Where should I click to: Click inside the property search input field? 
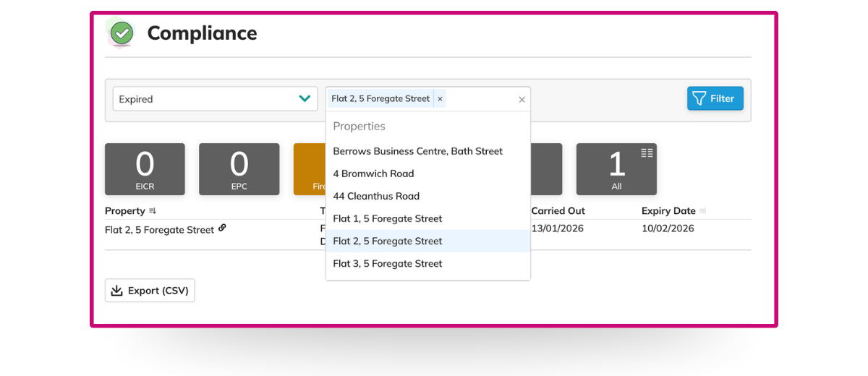pos(481,99)
